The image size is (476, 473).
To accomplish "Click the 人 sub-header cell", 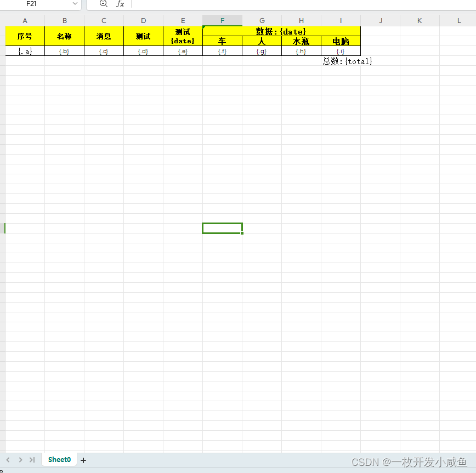I will click(x=262, y=41).
